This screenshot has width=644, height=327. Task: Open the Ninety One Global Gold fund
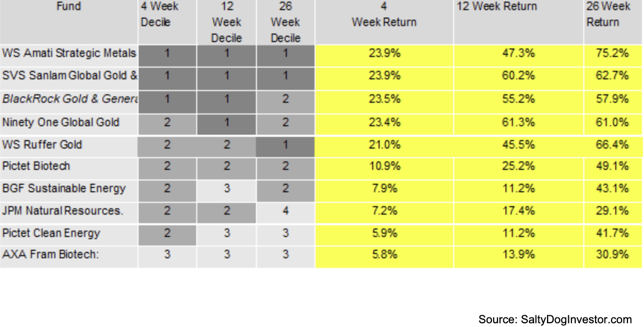(61, 122)
